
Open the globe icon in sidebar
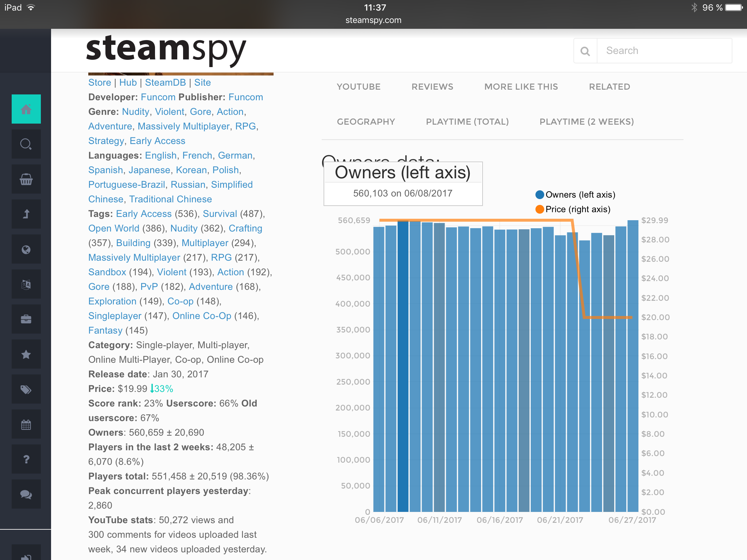[x=26, y=249]
